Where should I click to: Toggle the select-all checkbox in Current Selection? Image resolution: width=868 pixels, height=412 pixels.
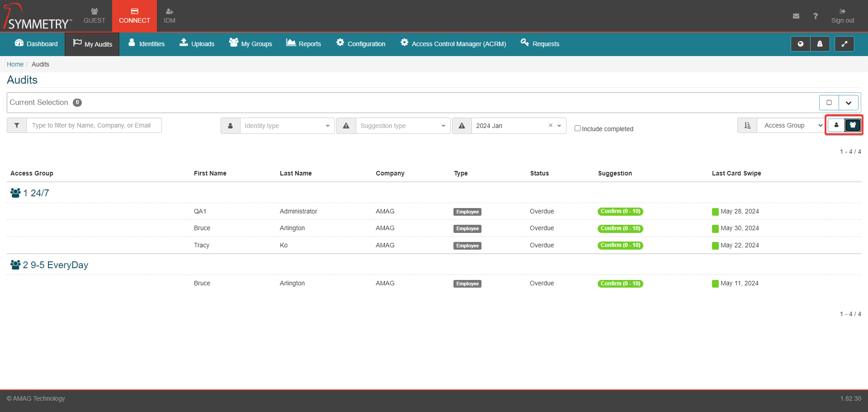829,103
